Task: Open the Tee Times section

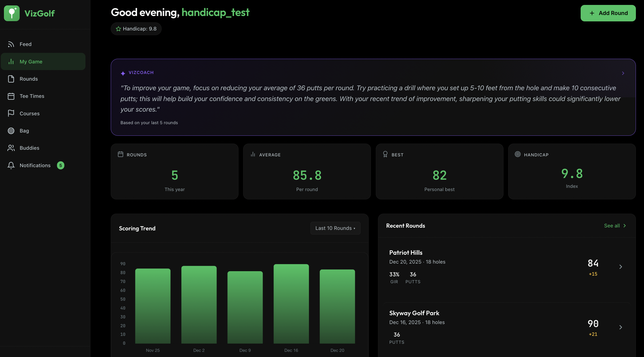Action: coord(32,96)
